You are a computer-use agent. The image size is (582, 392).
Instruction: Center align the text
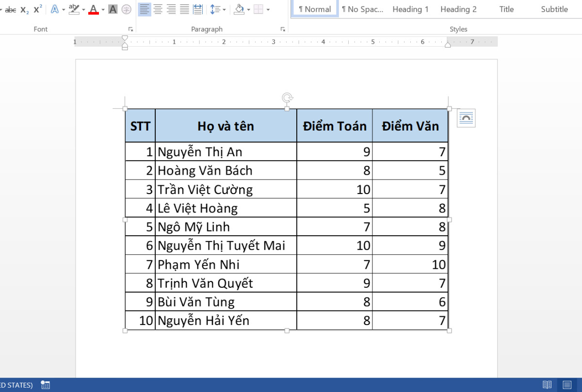click(158, 9)
